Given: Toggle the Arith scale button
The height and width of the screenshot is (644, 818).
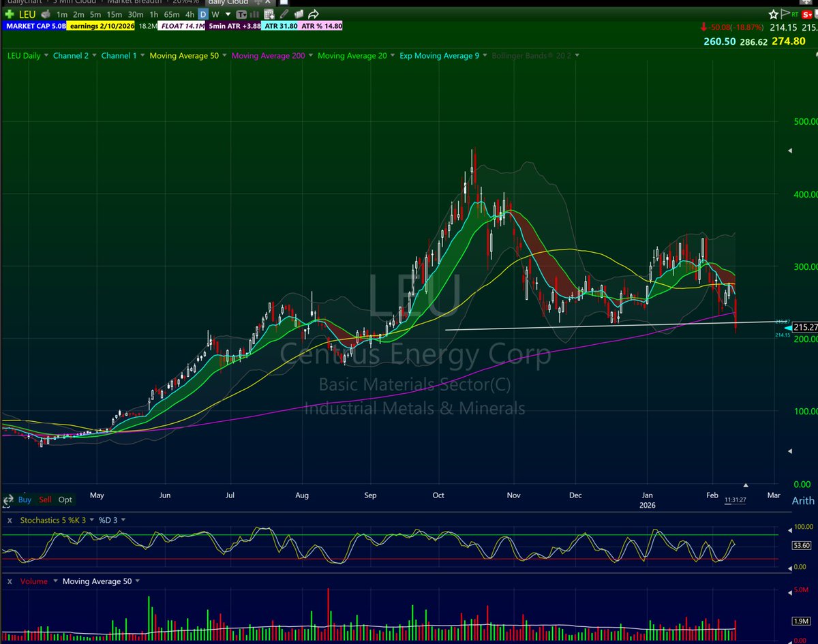Looking at the screenshot, I should pyautogui.click(x=803, y=501).
